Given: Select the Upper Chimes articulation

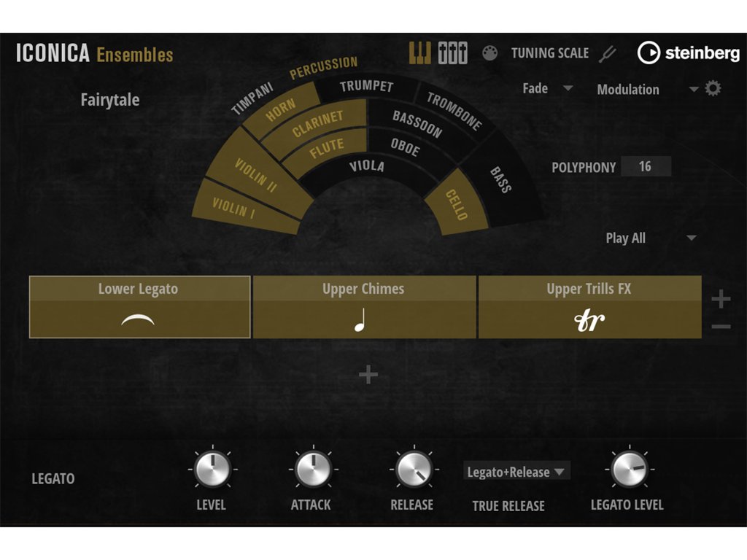Looking at the screenshot, I should (x=363, y=307).
